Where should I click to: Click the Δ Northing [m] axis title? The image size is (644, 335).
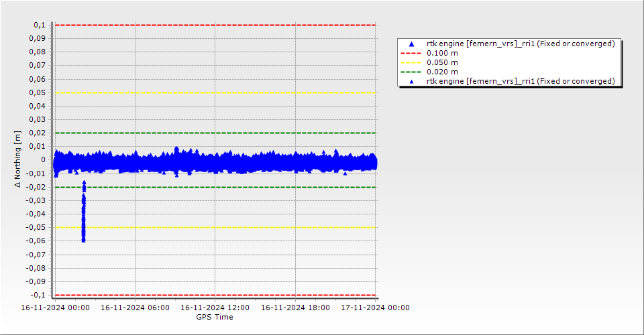tap(19, 160)
